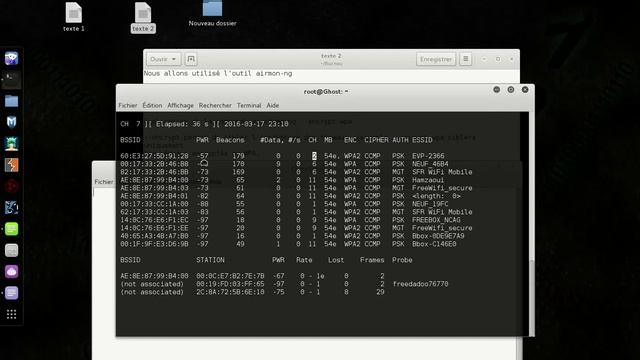
Task: Open the green chat dock icon
Action: click(11, 229)
